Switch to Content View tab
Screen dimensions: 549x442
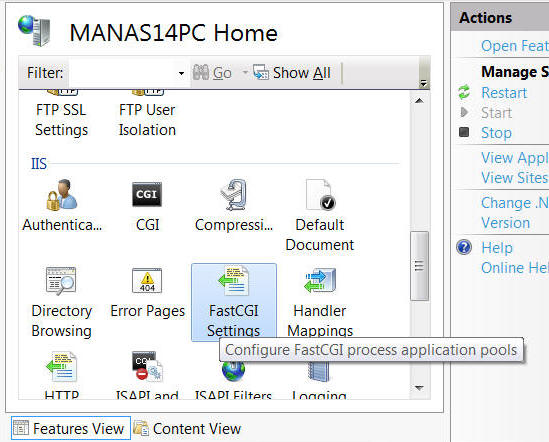[x=188, y=429]
